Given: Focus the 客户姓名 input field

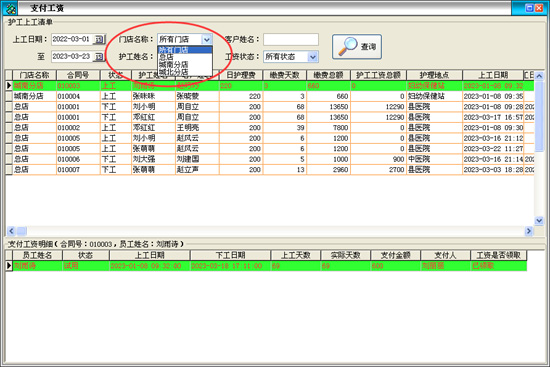Looking at the screenshot, I should (x=291, y=39).
